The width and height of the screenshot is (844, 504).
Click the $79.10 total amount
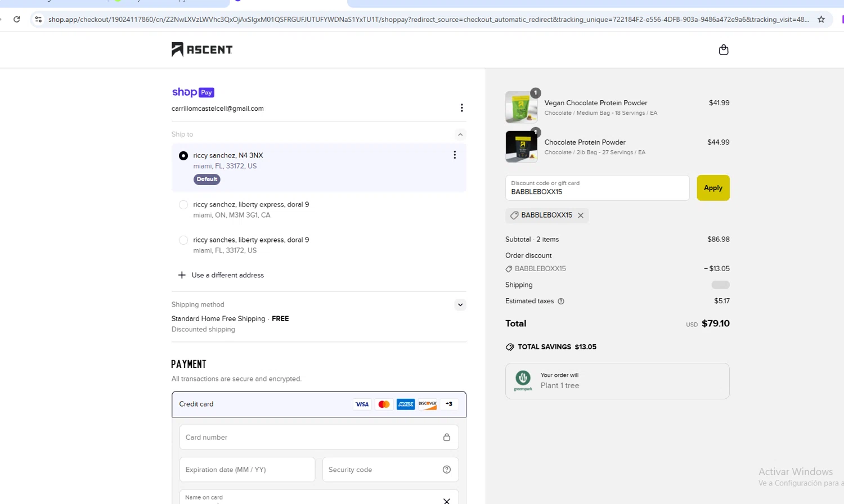pos(716,323)
